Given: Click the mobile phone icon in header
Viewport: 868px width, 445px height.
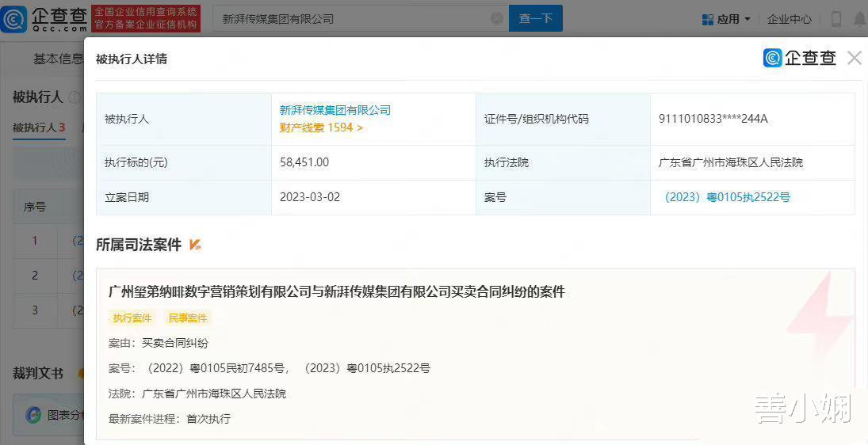Looking at the screenshot, I should [x=835, y=19].
